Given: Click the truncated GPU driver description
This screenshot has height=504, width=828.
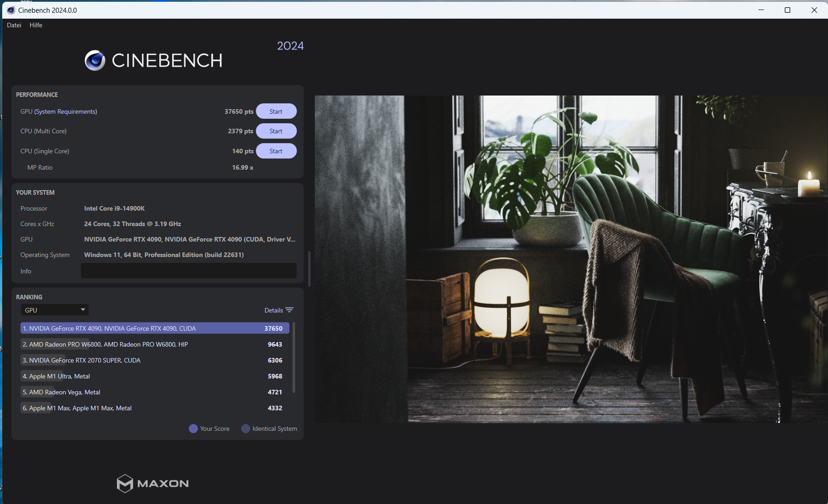Looking at the screenshot, I should (190, 239).
